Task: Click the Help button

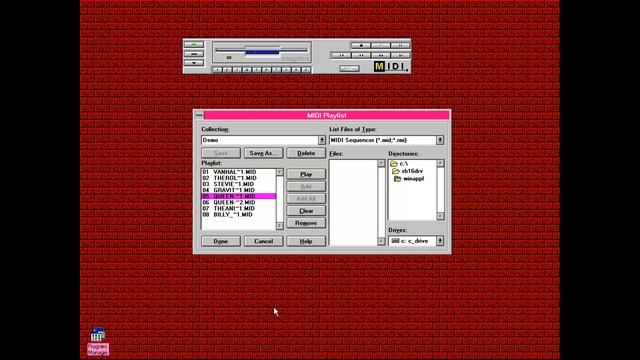Action: tap(306, 241)
